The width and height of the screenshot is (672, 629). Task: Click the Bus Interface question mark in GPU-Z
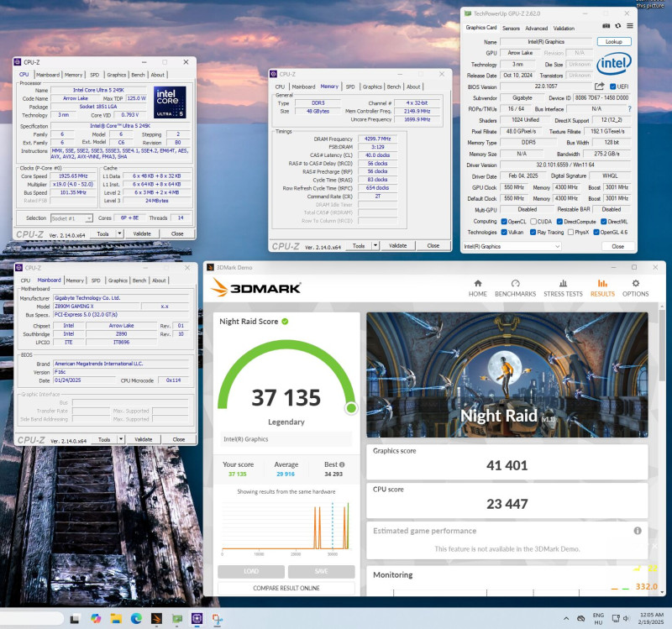629,109
